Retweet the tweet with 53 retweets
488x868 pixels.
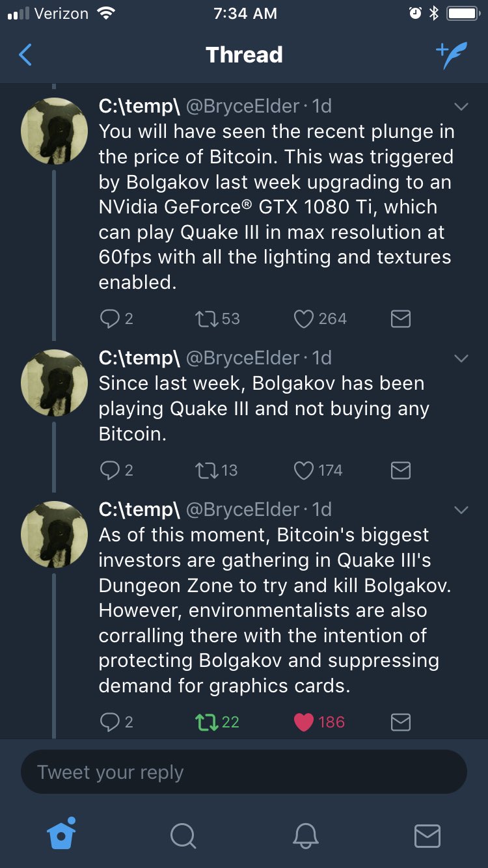point(206,318)
